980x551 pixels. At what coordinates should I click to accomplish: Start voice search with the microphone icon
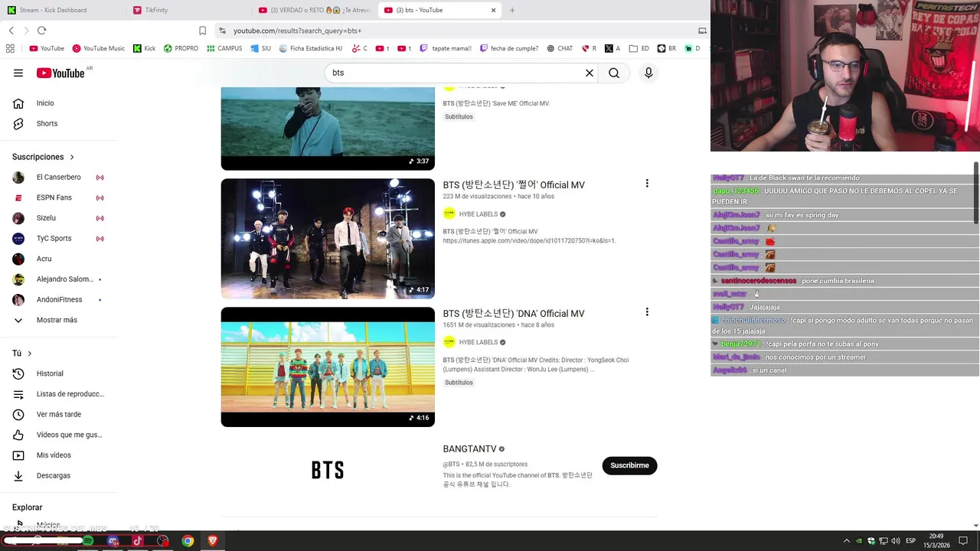click(x=648, y=73)
